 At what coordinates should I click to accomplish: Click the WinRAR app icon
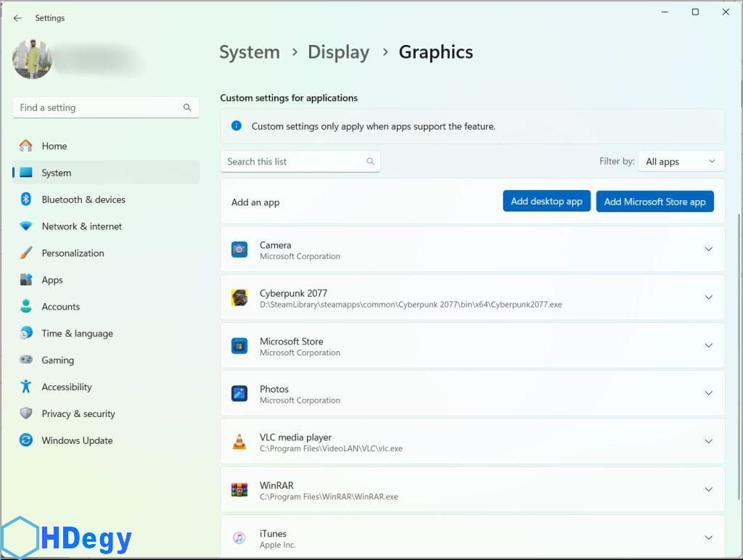[x=239, y=490]
